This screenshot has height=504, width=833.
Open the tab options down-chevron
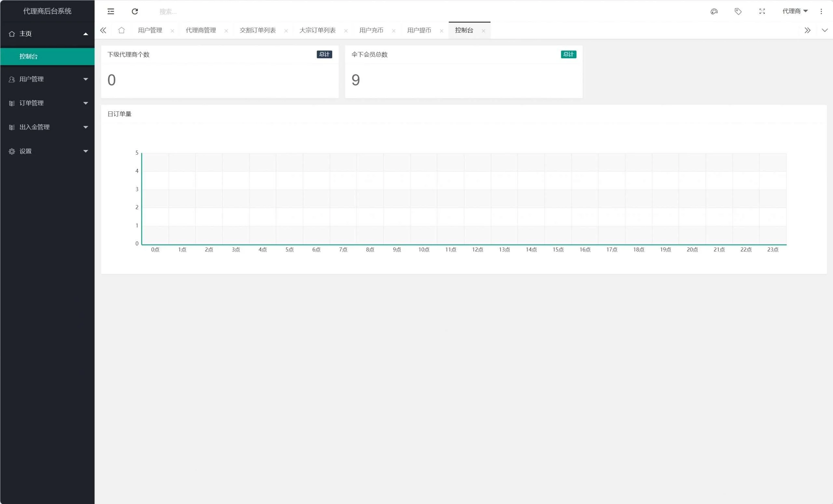coord(825,31)
